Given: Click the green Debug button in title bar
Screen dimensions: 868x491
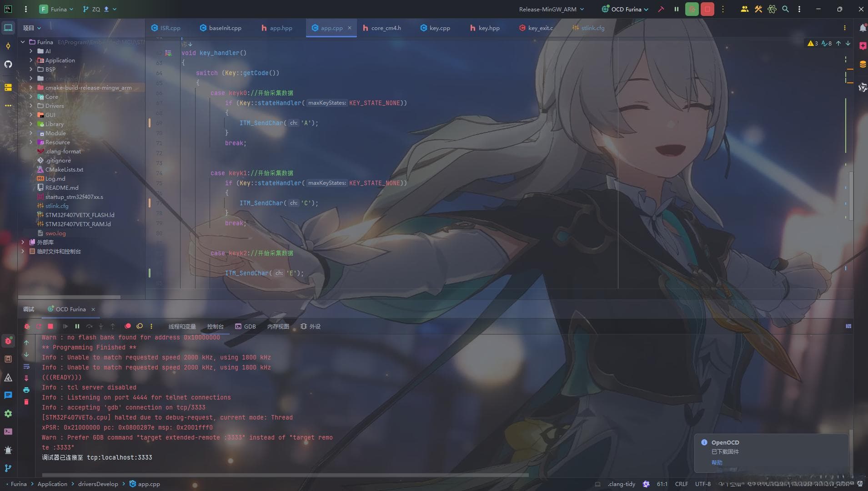Looking at the screenshot, I should click(x=692, y=9).
